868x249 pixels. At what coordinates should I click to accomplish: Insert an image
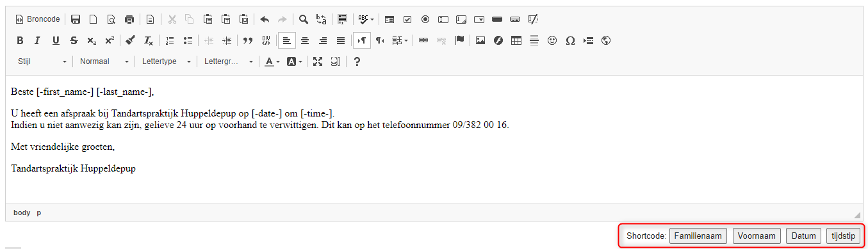(x=480, y=40)
